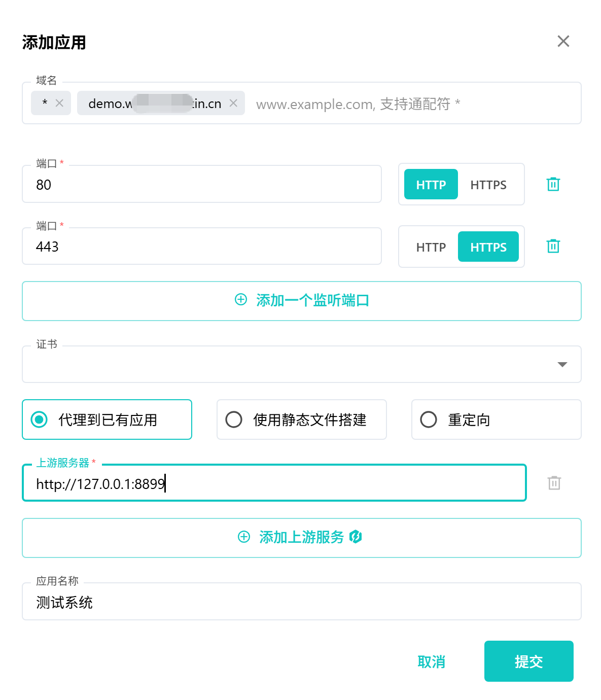Remove the * domain tag
601x700 pixels.
click(x=59, y=103)
